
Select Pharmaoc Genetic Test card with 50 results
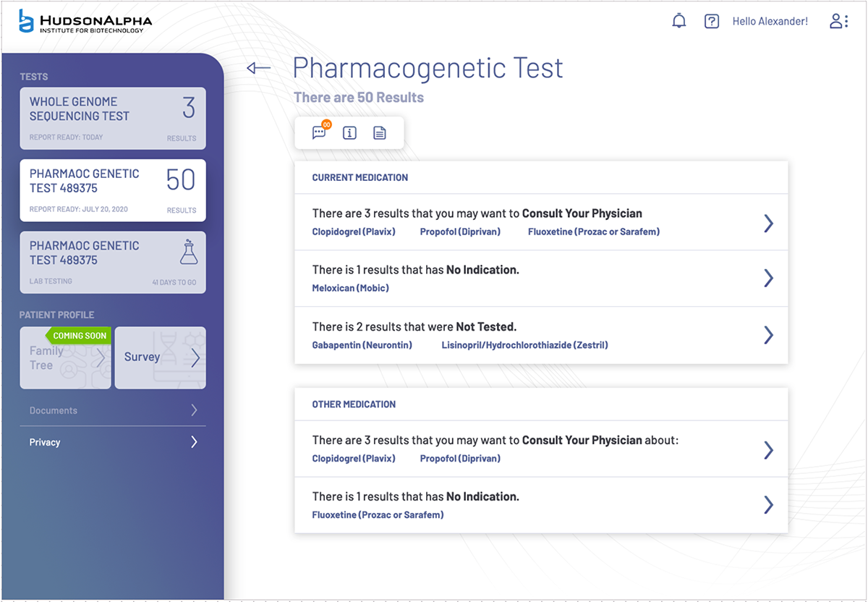click(113, 190)
